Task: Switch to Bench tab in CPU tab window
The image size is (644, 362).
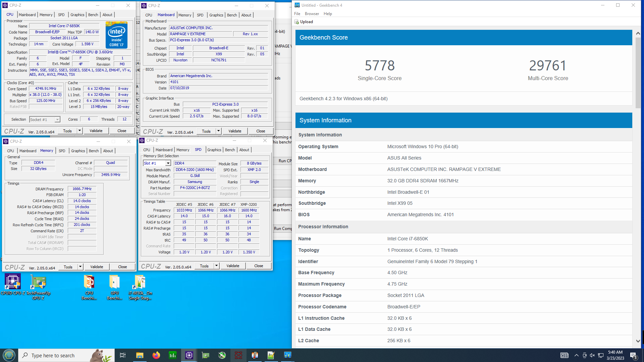Action: point(93,15)
